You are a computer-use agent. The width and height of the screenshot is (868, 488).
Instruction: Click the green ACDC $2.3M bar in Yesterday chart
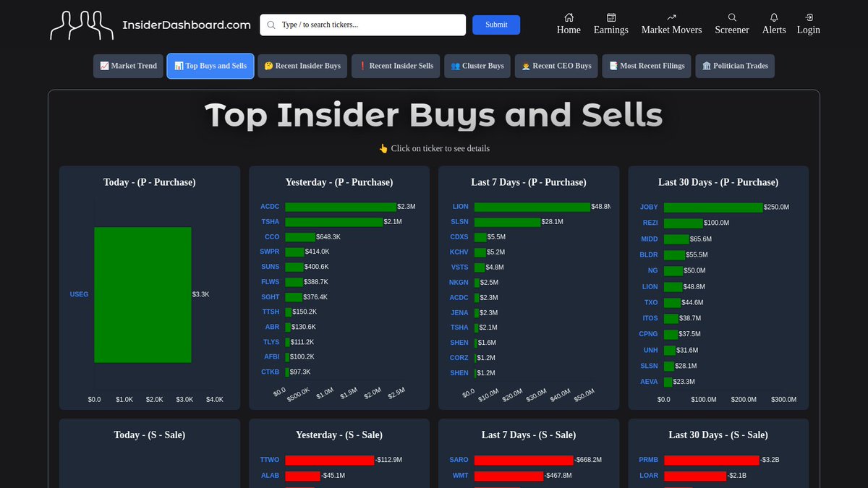pos(341,207)
